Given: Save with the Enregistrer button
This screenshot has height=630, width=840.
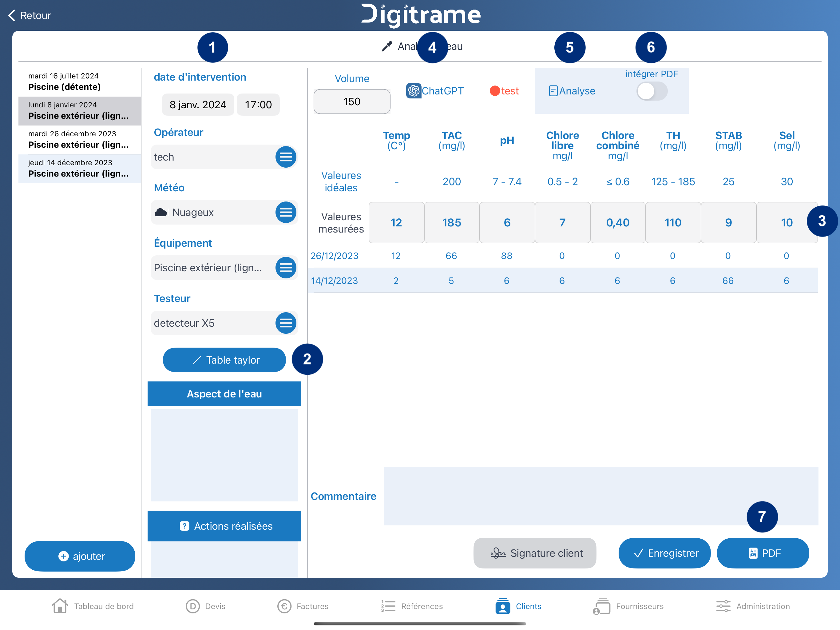Looking at the screenshot, I should [664, 553].
